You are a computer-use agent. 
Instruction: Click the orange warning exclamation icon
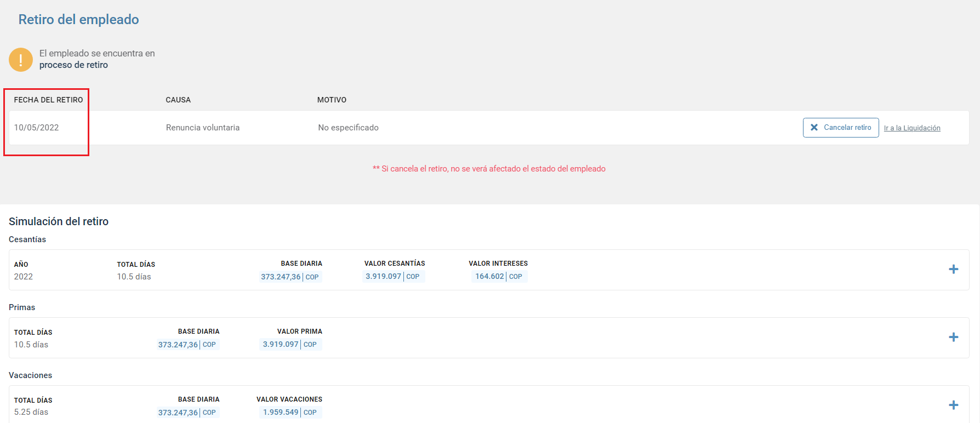point(21,59)
